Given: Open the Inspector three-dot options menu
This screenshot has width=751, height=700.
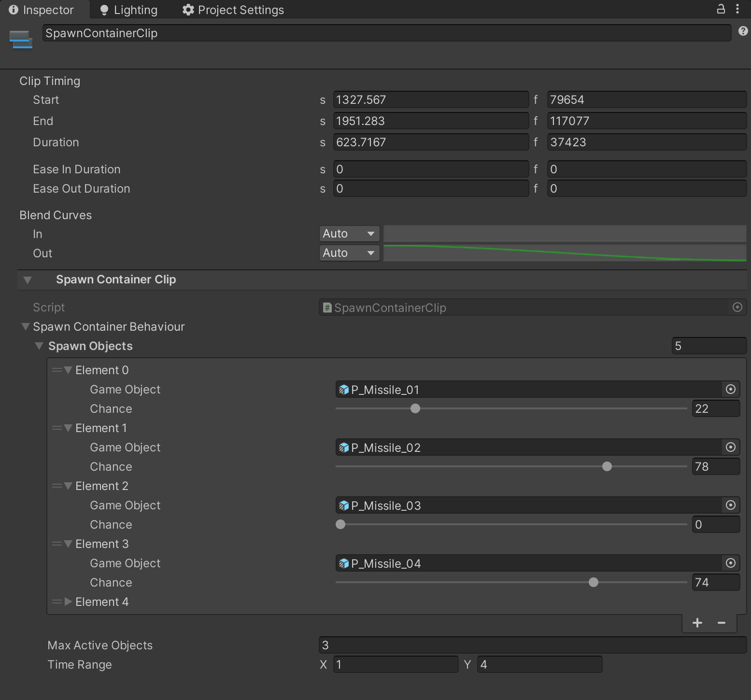Looking at the screenshot, I should coord(737,9).
